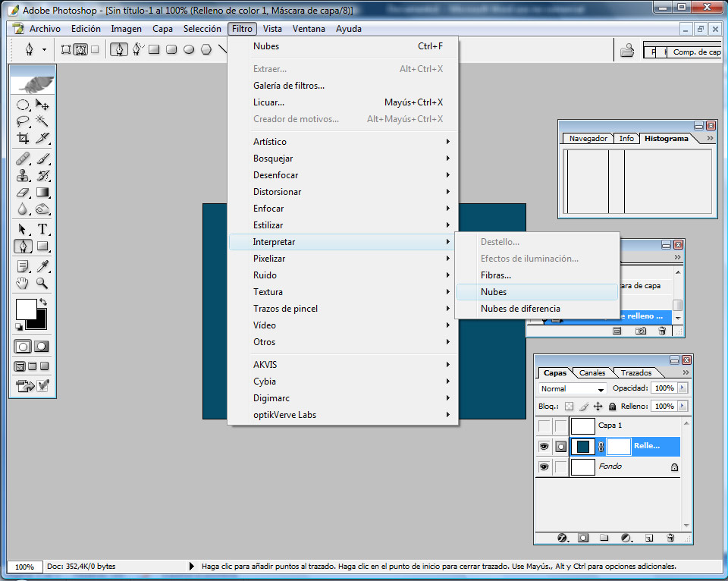This screenshot has height=581, width=728.
Task: Select the Zoom magnifier tool
Action: click(x=42, y=283)
